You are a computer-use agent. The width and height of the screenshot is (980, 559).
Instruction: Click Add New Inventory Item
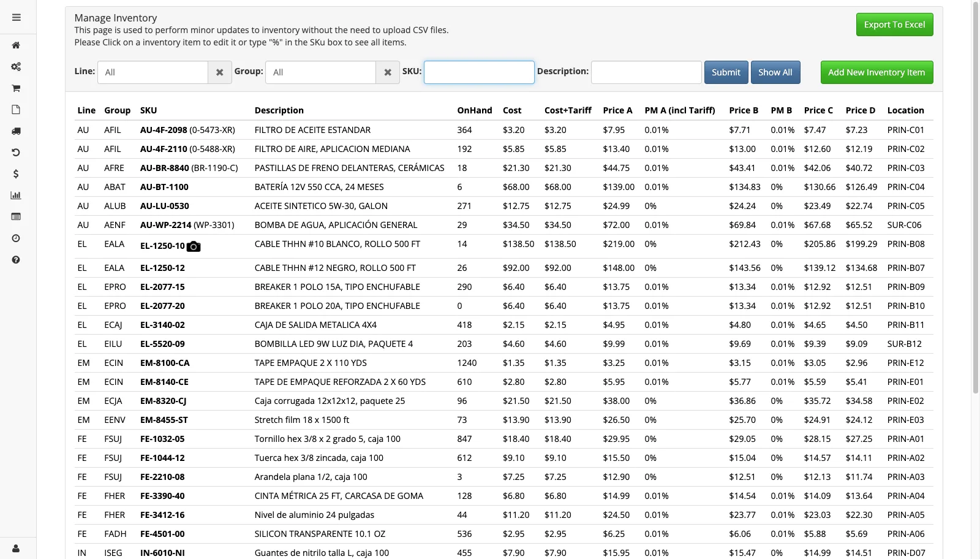pyautogui.click(x=876, y=72)
